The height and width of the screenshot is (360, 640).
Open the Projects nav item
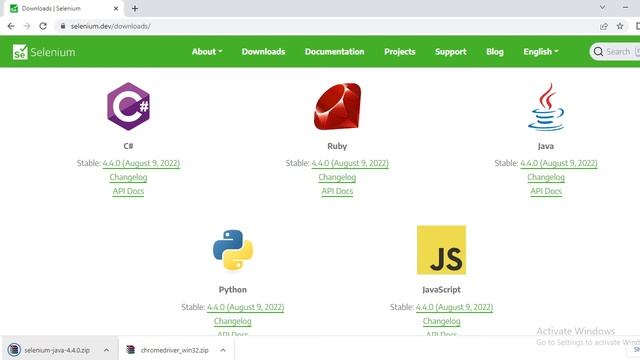(400, 51)
